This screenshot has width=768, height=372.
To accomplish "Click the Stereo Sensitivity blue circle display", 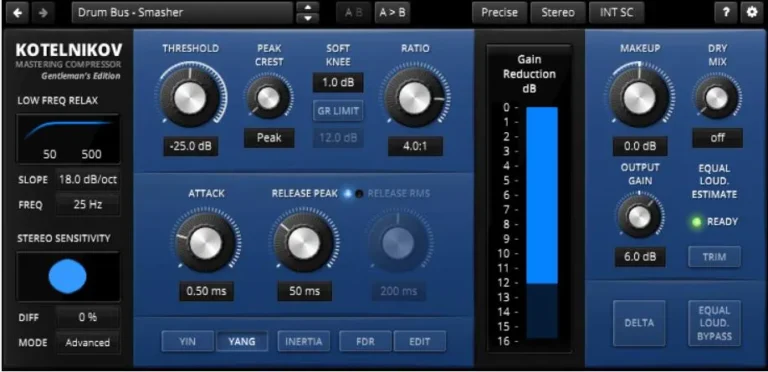I will pyautogui.click(x=68, y=277).
